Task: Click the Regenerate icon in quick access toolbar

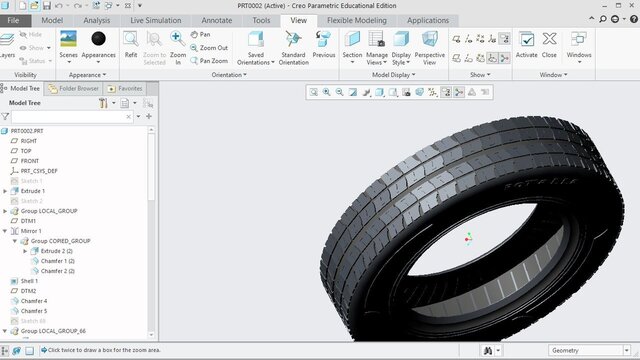Action: coord(96,6)
